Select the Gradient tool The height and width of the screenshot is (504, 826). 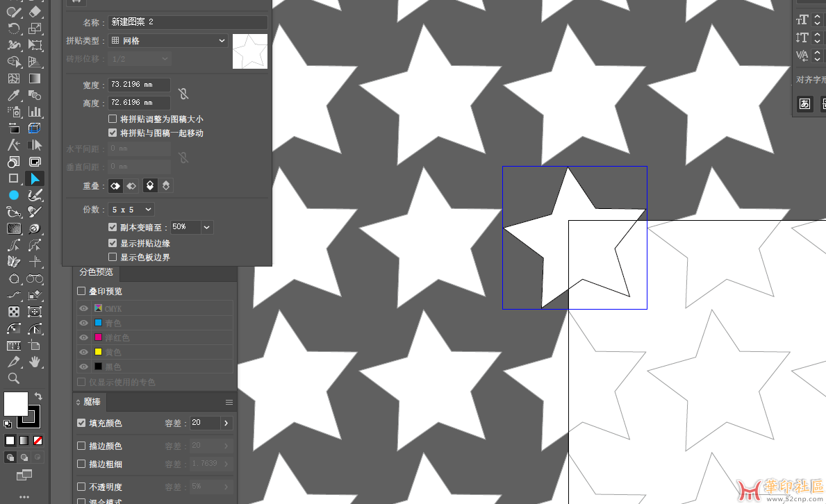(x=35, y=78)
